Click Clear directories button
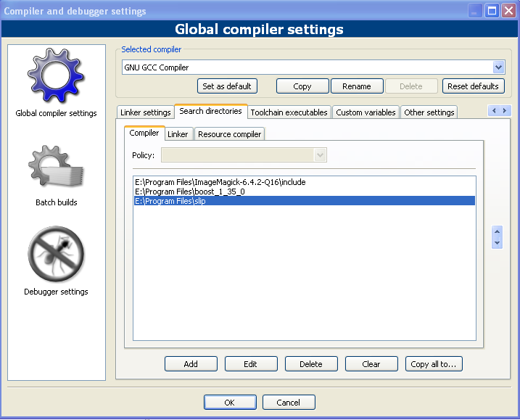 click(x=371, y=364)
